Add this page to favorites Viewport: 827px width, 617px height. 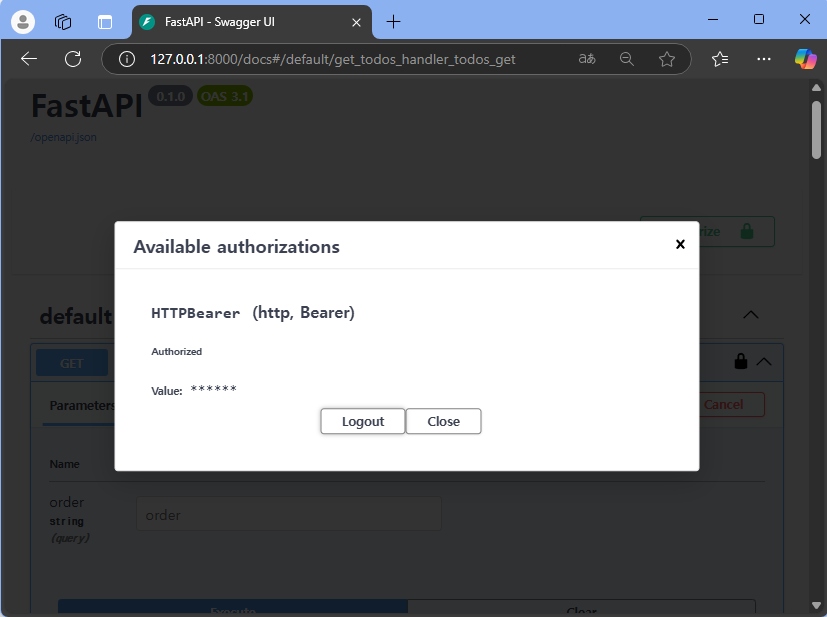[667, 59]
